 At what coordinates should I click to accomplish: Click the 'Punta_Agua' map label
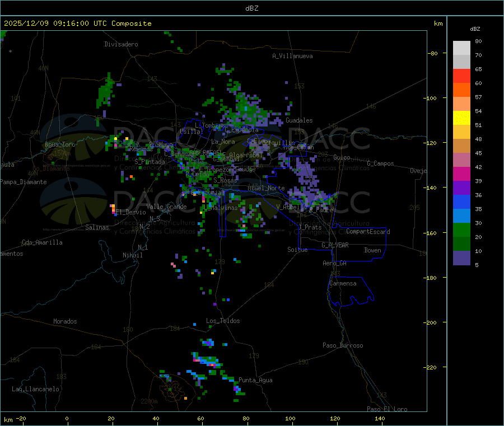coord(255,380)
